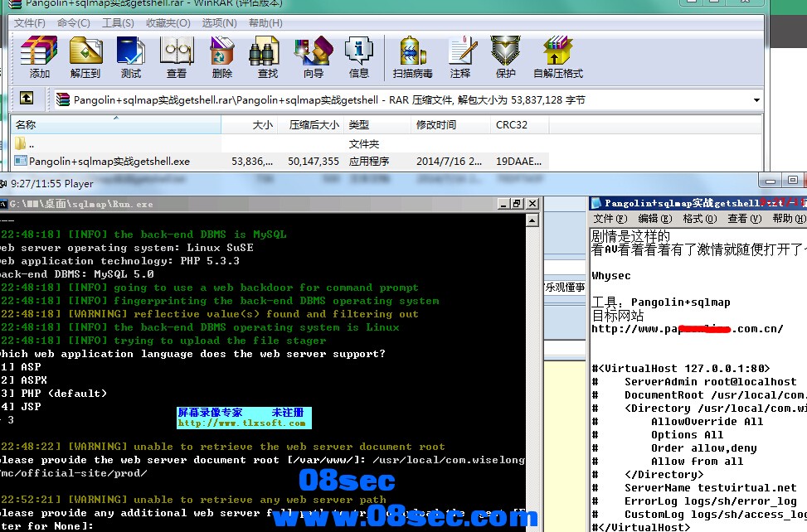The height and width of the screenshot is (532, 807).
Task: Open the Commands (命令) menu
Action: coord(74,23)
